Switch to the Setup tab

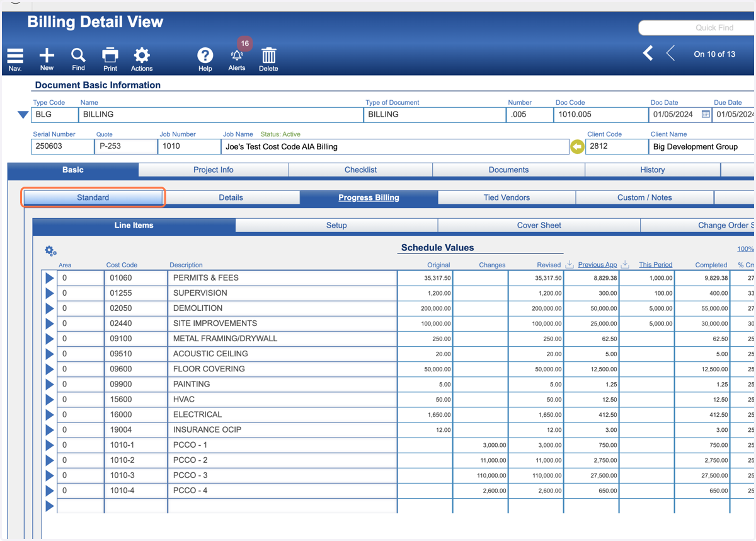click(336, 225)
